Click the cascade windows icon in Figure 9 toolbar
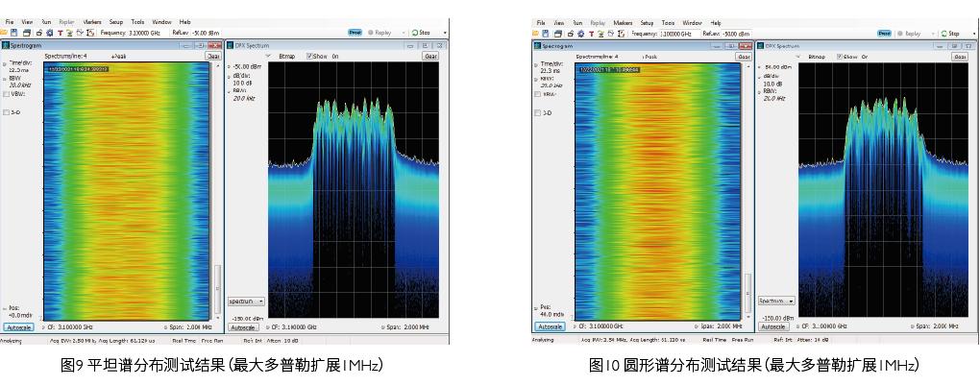 pos(27,33)
